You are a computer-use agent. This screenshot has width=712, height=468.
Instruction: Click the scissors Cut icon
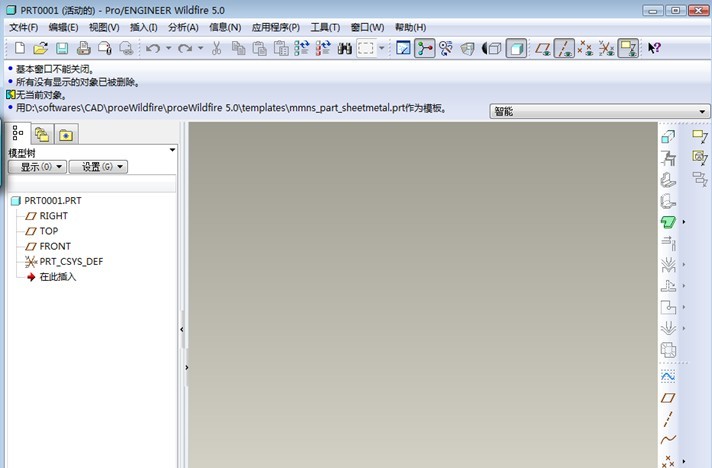click(217, 48)
